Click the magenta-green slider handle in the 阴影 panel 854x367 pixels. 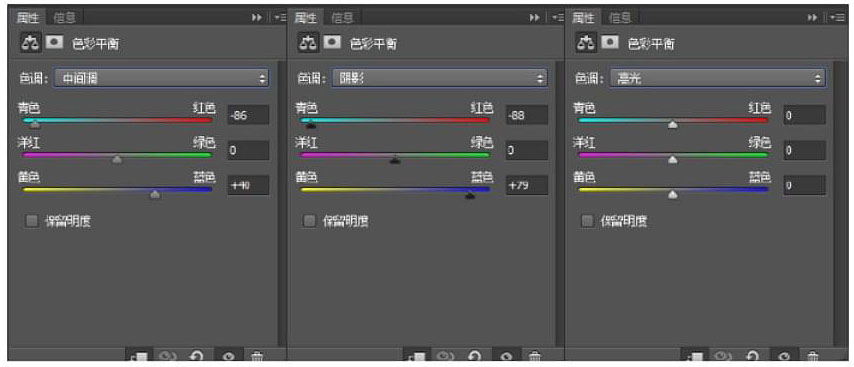(395, 160)
